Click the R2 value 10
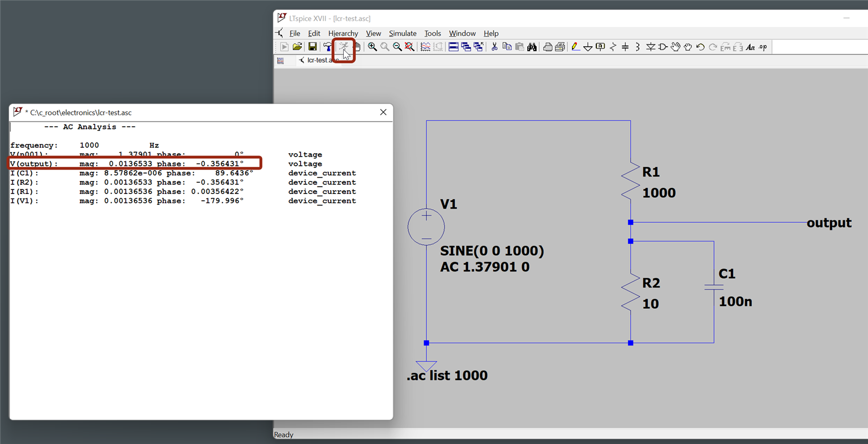This screenshot has height=444, width=868. 651,304
